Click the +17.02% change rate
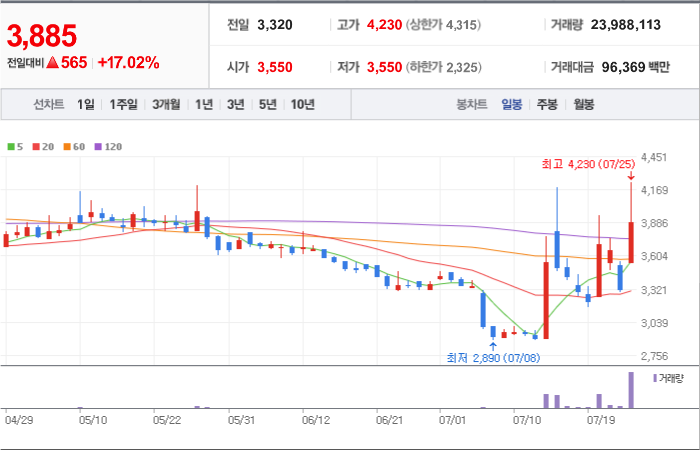700x450 pixels. click(128, 63)
